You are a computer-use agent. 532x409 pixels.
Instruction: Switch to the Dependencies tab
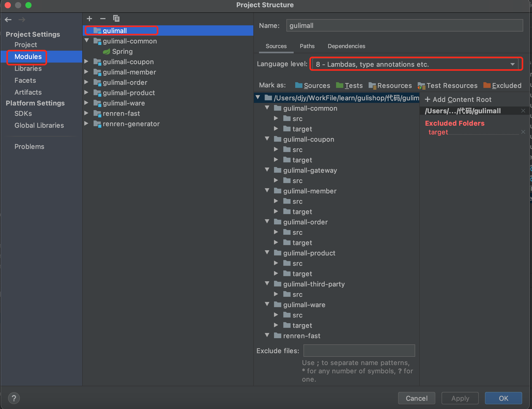pos(346,46)
